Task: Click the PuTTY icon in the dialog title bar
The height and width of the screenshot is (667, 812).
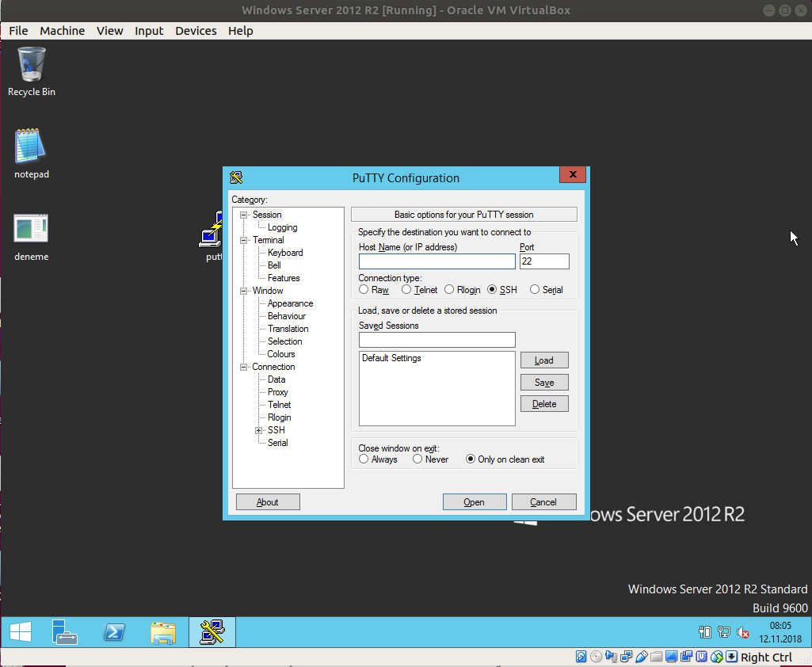Action: click(236, 177)
